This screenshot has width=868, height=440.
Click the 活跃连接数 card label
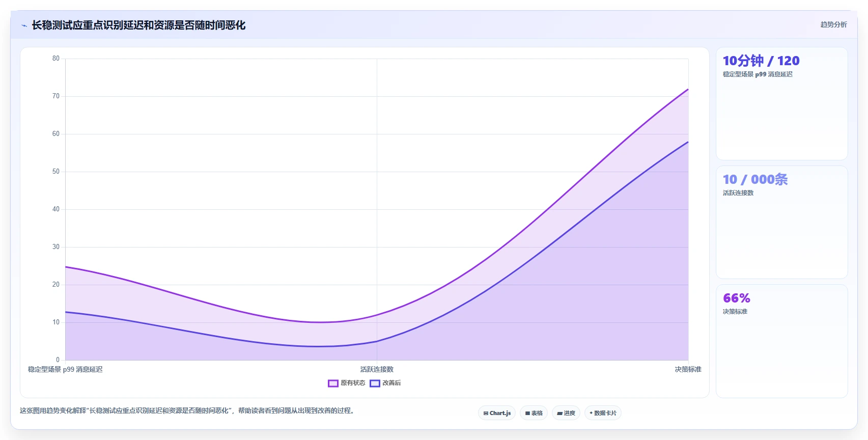[738, 193]
